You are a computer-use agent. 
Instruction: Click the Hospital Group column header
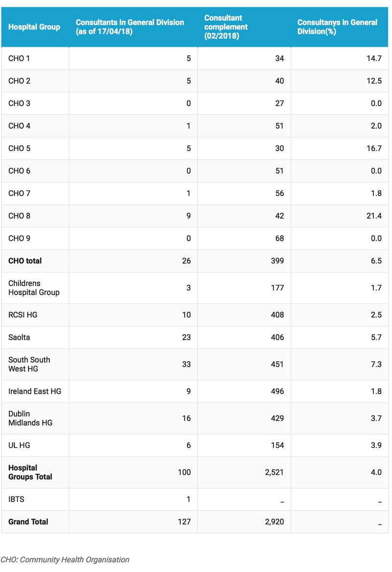click(x=34, y=26)
